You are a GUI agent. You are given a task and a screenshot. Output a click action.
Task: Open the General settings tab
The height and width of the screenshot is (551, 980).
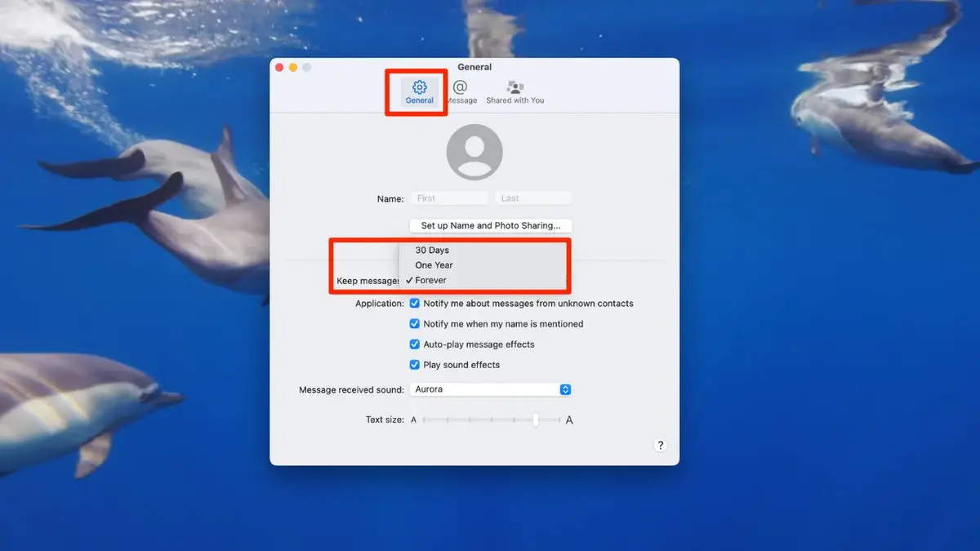click(419, 91)
